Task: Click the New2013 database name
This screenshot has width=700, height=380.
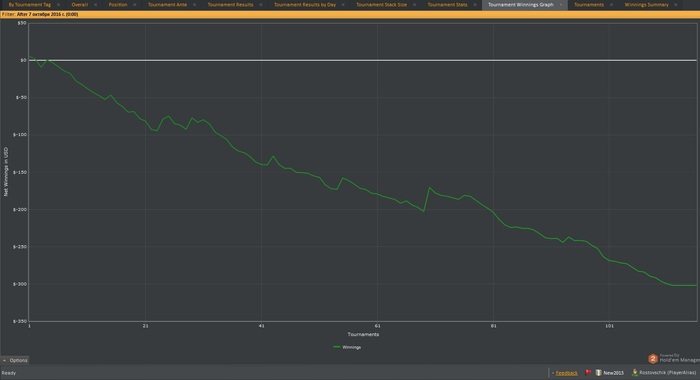Action: 613,373
